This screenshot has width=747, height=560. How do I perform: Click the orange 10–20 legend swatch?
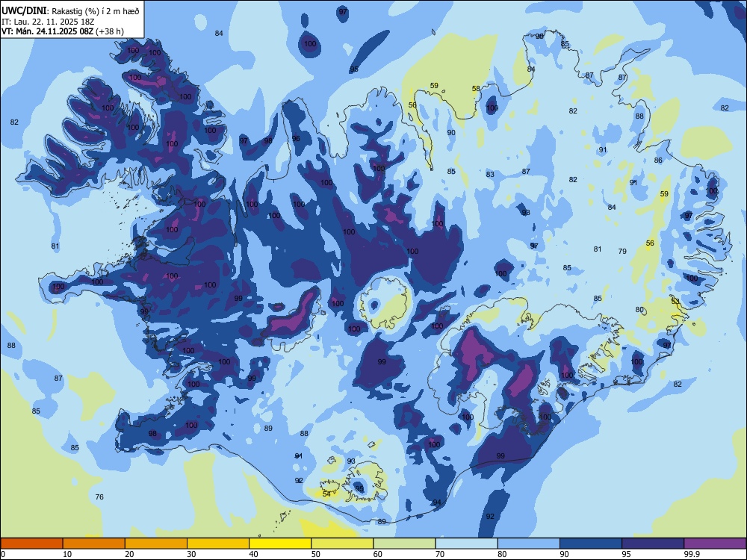(x=94, y=544)
